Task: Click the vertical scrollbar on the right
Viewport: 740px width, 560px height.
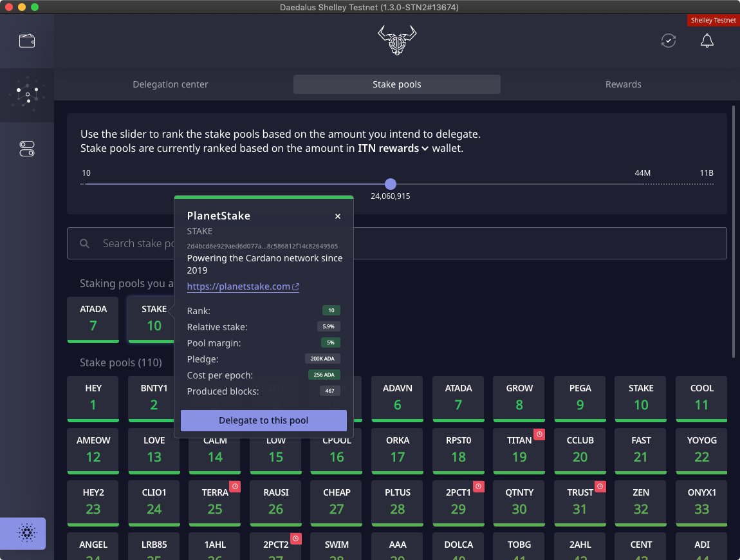Action: [734, 232]
